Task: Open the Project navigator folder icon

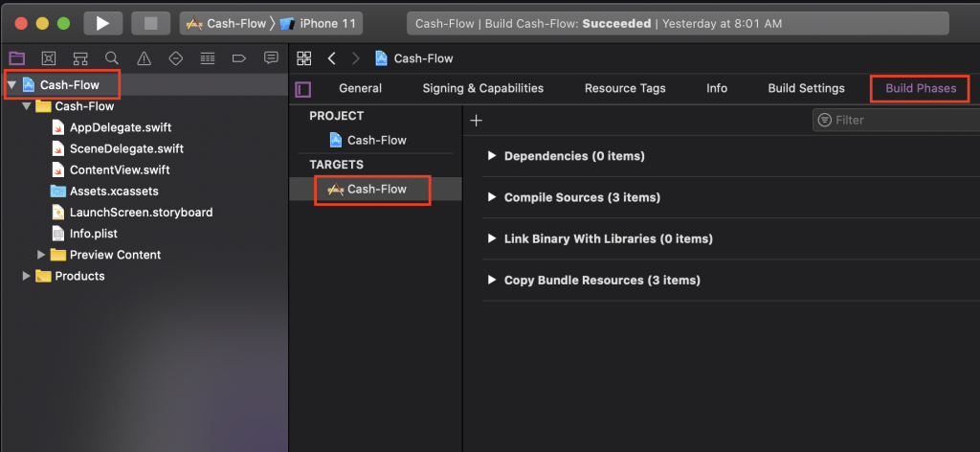Action: (17, 58)
